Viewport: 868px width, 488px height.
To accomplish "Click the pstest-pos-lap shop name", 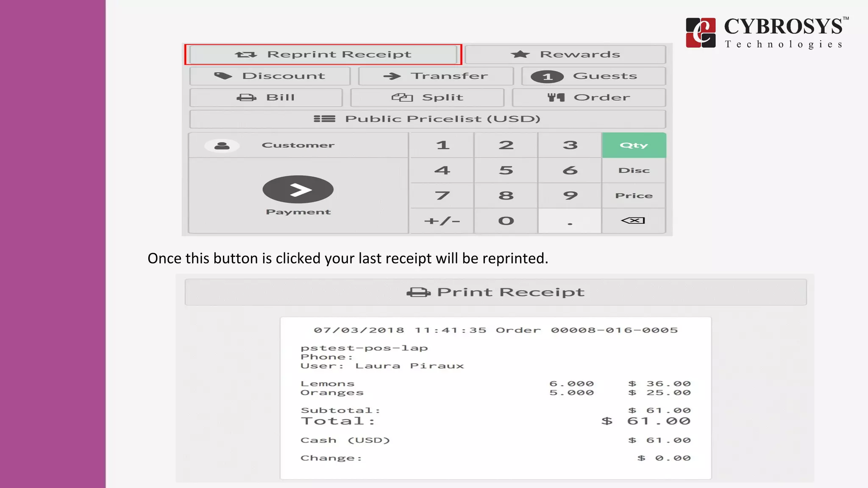I will 364,348.
